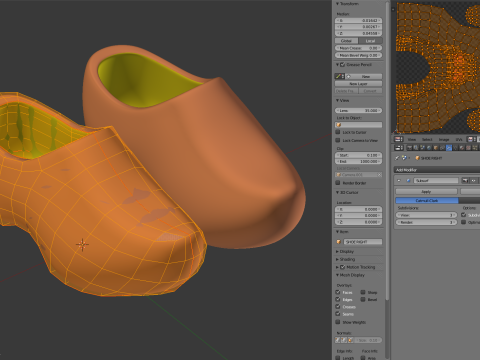
Task: Expand the Display panel
Action: pos(337,251)
